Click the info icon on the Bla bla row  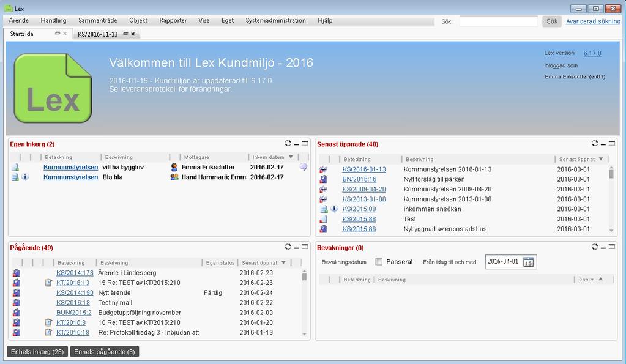pyautogui.click(x=25, y=177)
